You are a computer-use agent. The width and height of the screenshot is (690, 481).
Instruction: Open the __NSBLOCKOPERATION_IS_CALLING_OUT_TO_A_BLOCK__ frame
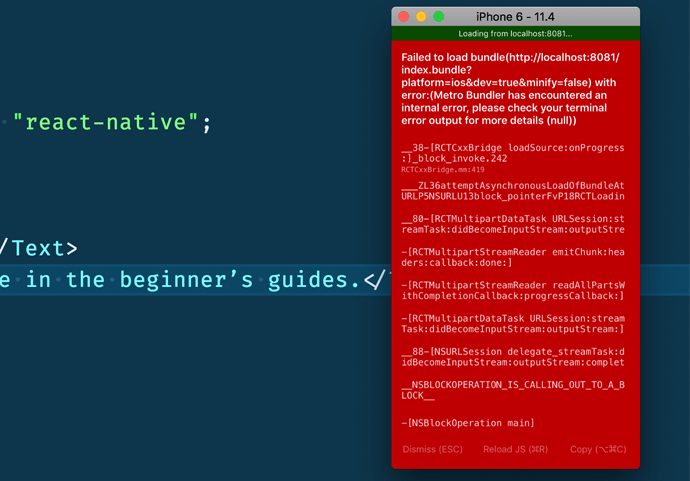pos(513,390)
